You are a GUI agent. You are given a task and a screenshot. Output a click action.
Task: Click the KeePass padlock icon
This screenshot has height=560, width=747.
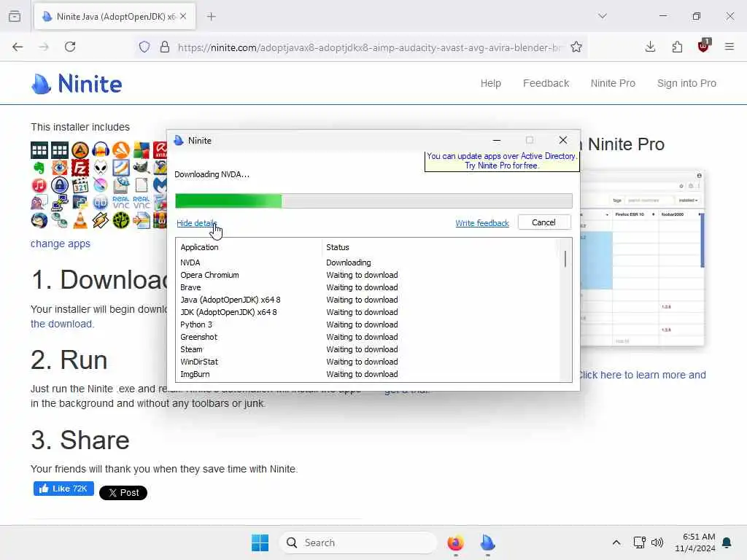point(60,186)
